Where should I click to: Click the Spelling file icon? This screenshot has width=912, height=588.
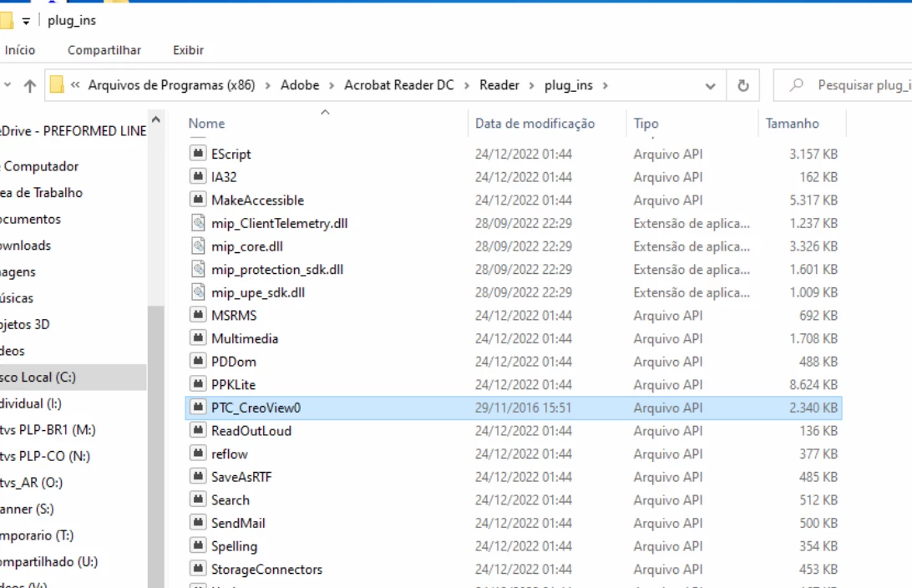[x=198, y=545]
